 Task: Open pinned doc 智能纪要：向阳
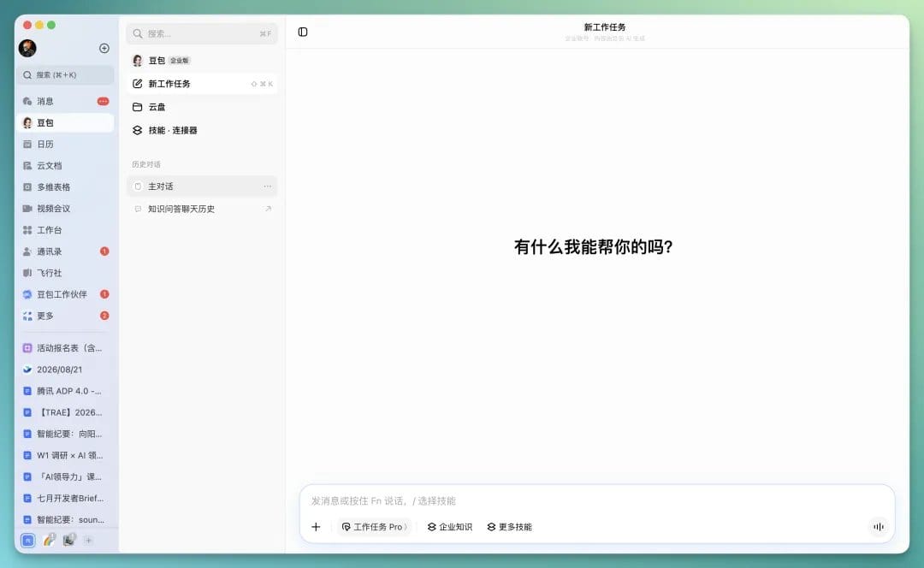click(x=65, y=435)
